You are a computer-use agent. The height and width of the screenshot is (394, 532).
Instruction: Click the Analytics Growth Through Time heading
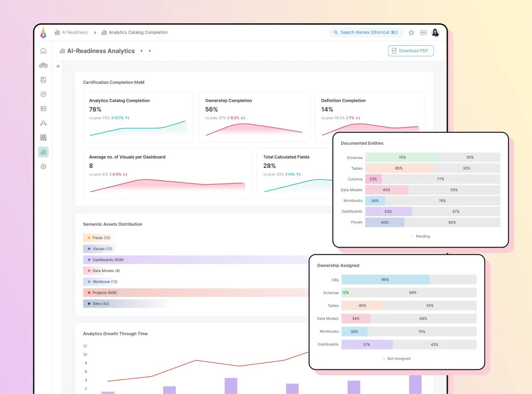coord(116,334)
